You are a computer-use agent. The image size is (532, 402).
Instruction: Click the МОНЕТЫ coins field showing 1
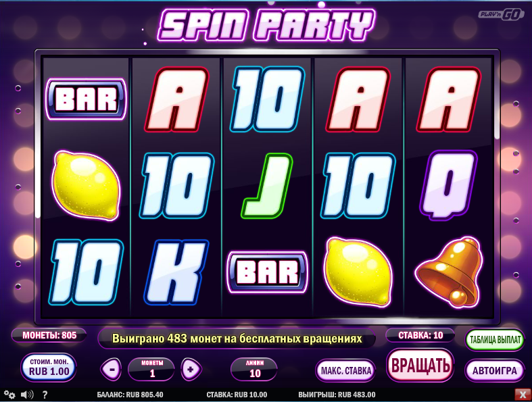pyautogui.click(x=151, y=369)
